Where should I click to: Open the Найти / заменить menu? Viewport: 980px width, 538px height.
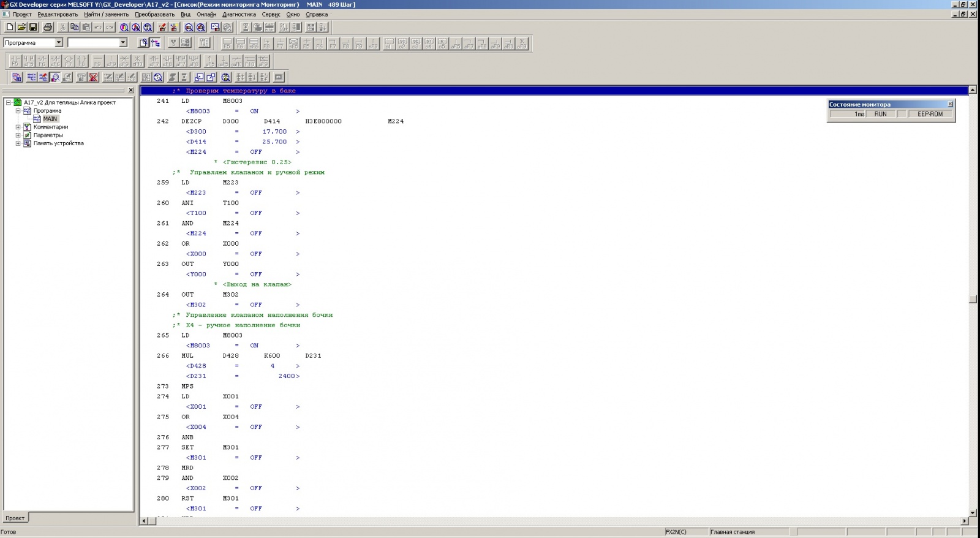click(x=107, y=14)
